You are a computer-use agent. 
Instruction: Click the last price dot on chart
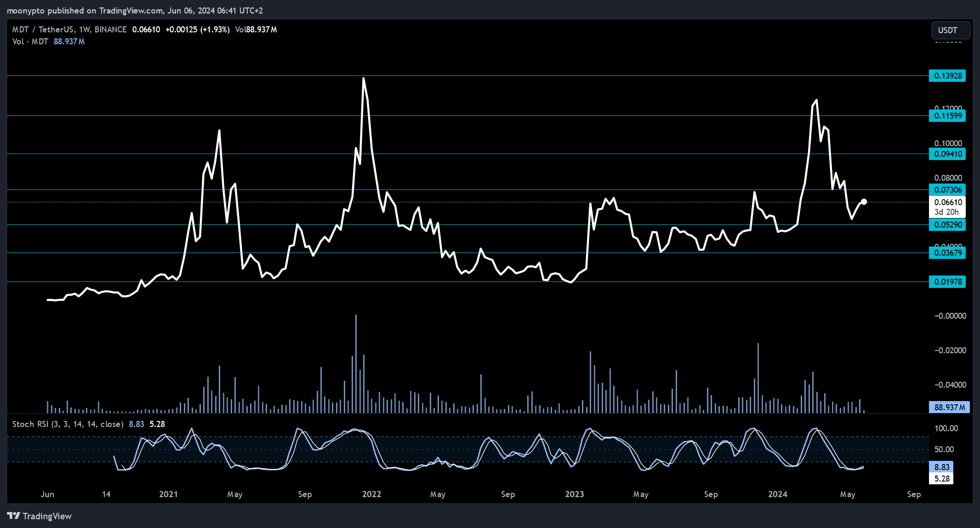(864, 202)
